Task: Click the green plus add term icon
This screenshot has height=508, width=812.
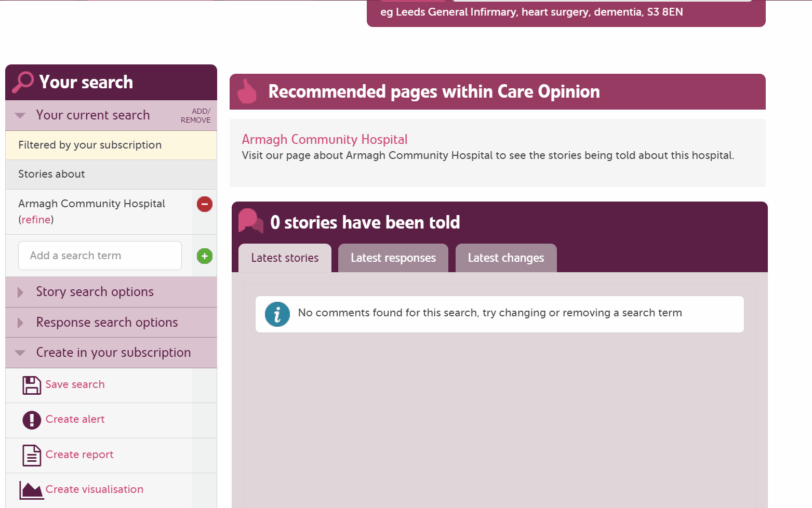Action: 204,256
